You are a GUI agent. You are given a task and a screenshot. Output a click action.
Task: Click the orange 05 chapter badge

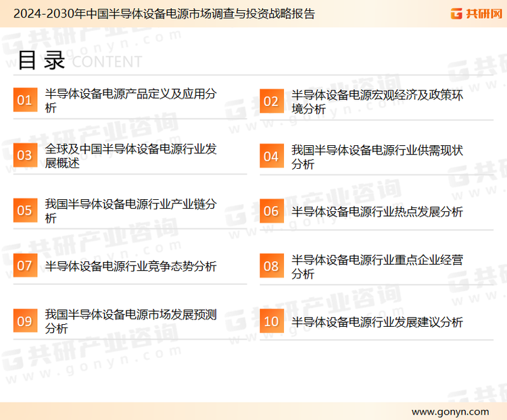[25, 210]
